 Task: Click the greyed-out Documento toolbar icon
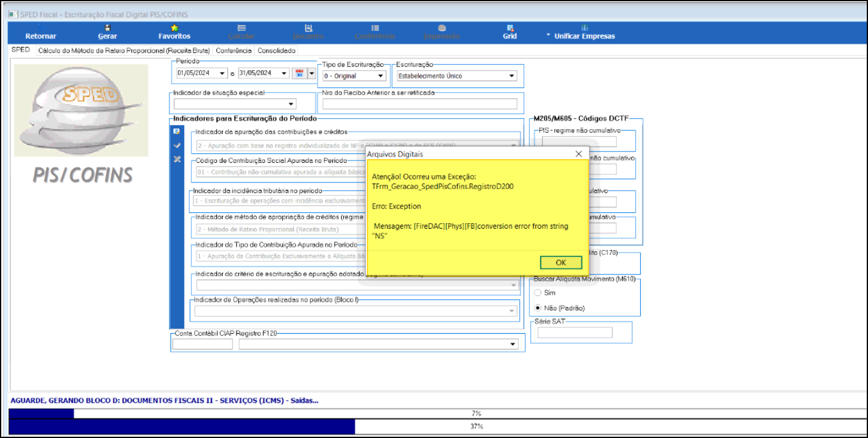[x=308, y=27]
